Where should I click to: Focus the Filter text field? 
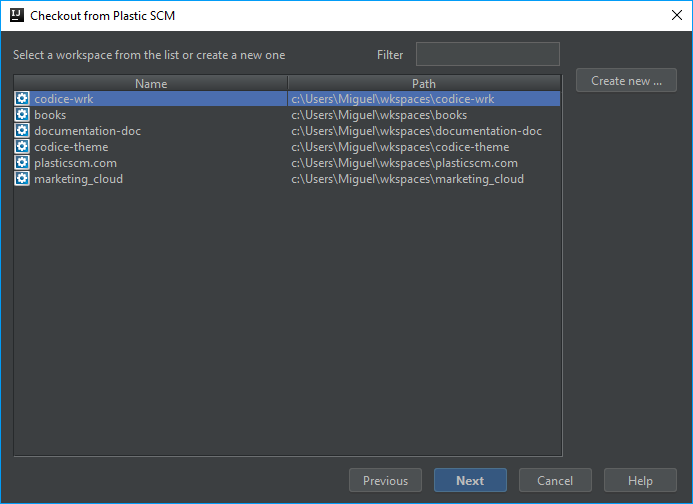487,54
